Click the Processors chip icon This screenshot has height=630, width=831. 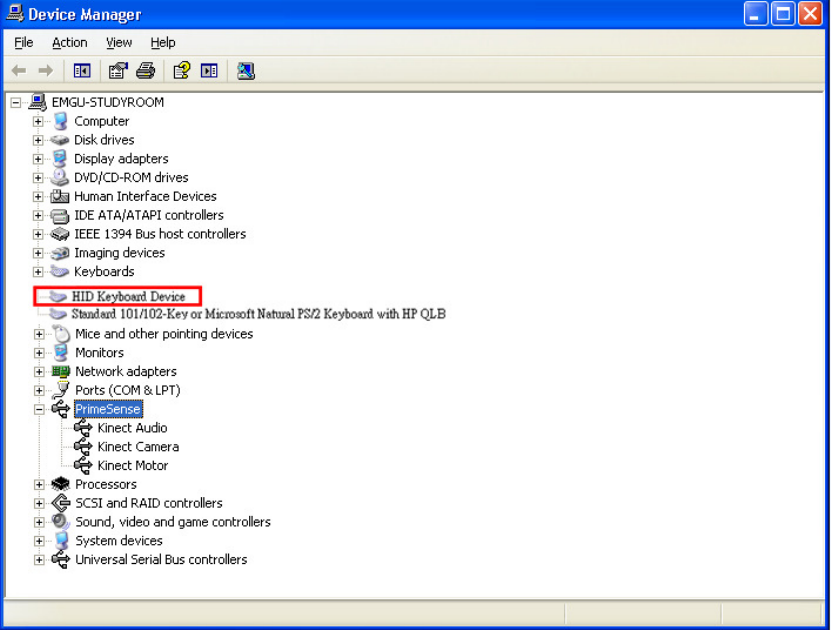pos(61,484)
